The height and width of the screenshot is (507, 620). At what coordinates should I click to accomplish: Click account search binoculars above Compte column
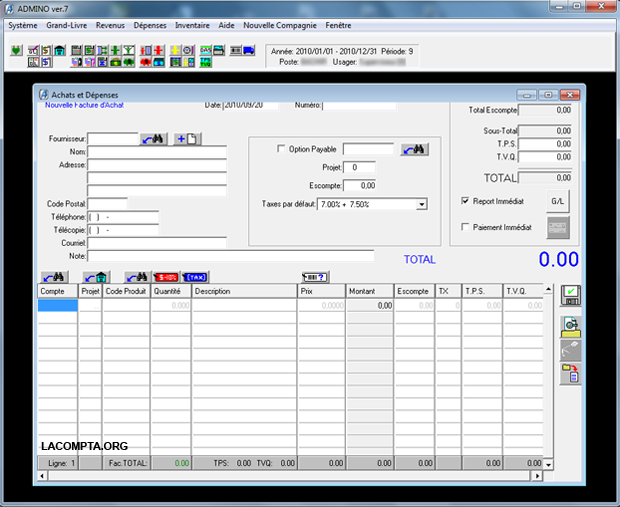coord(55,277)
